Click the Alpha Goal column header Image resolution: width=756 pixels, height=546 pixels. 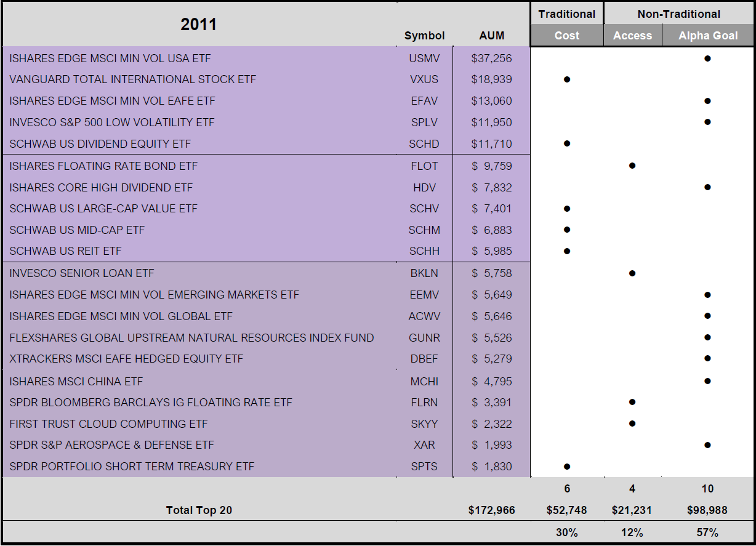pyautogui.click(x=708, y=36)
